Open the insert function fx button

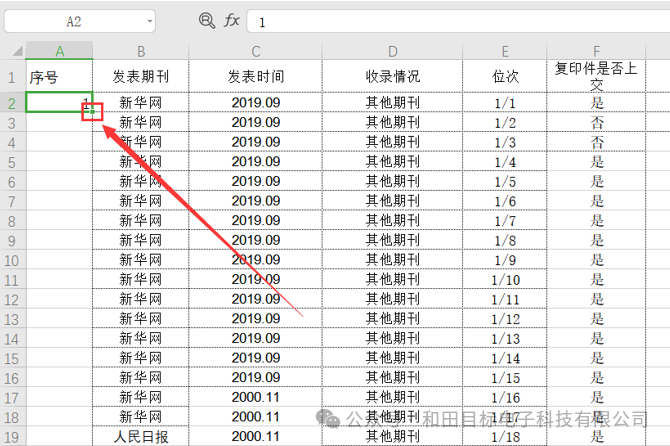(x=232, y=21)
